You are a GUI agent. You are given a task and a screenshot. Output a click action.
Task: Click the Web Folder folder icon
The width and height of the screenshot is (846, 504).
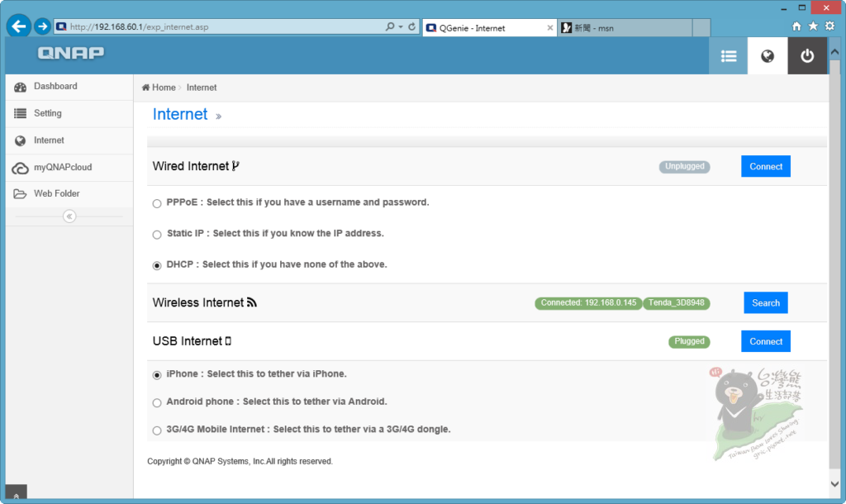(x=20, y=193)
